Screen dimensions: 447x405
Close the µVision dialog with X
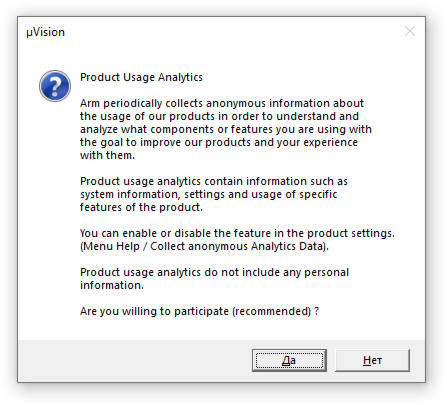[x=410, y=31]
